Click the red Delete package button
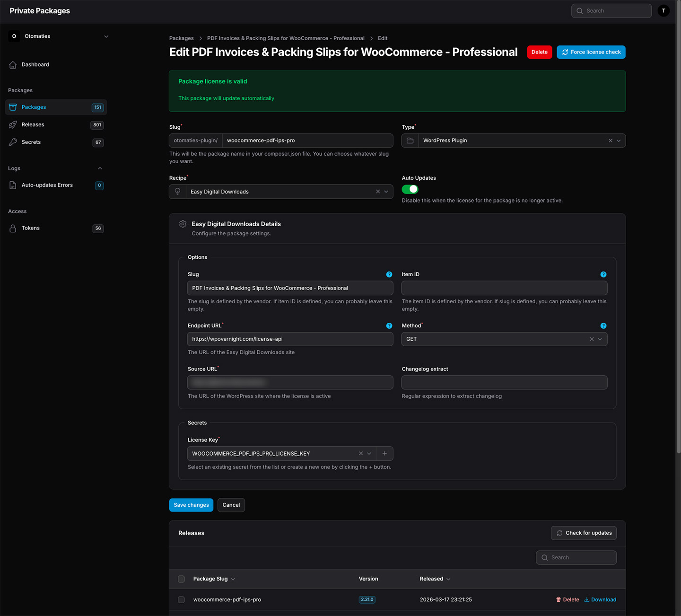 (540, 52)
